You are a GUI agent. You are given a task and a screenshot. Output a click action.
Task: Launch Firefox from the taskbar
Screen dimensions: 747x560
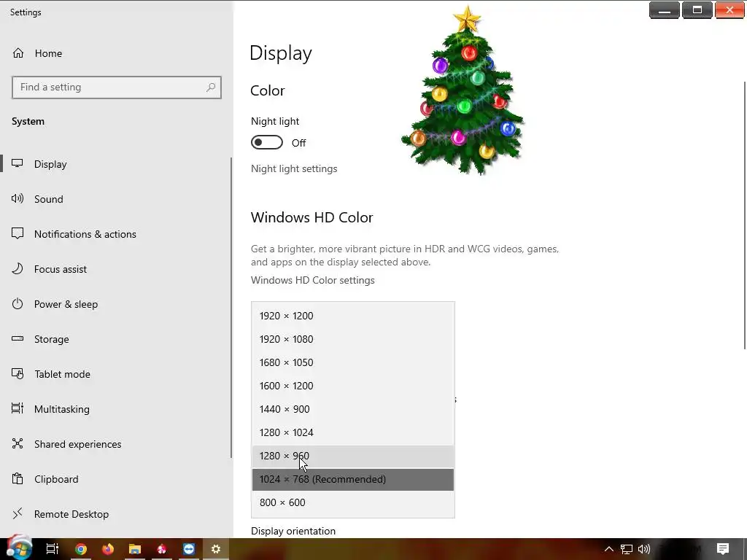(x=108, y=549)
